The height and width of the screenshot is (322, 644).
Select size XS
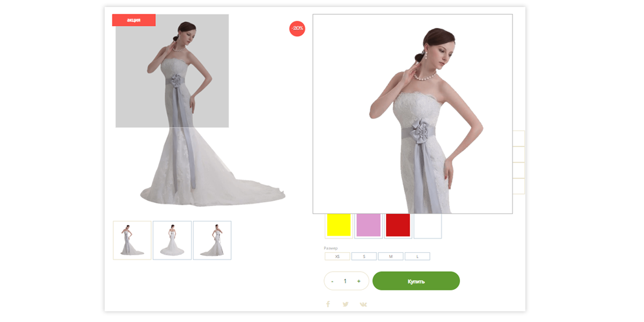[x=337, y=257]
